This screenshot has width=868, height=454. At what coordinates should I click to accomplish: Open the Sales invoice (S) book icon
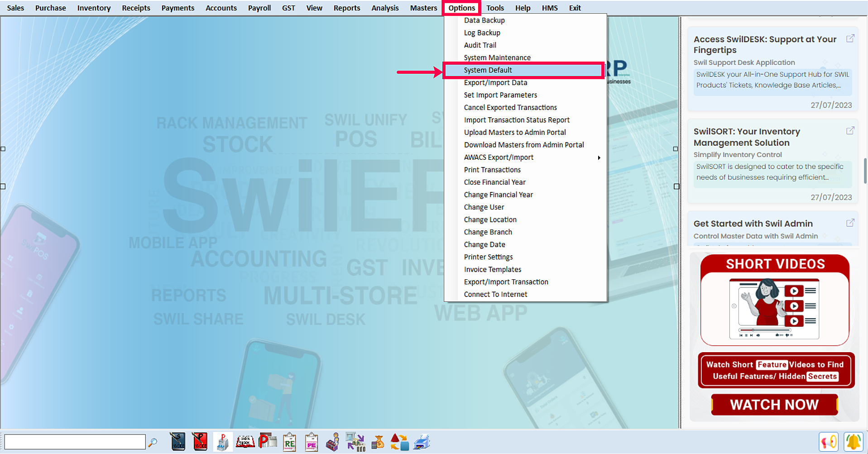point(177,442)
